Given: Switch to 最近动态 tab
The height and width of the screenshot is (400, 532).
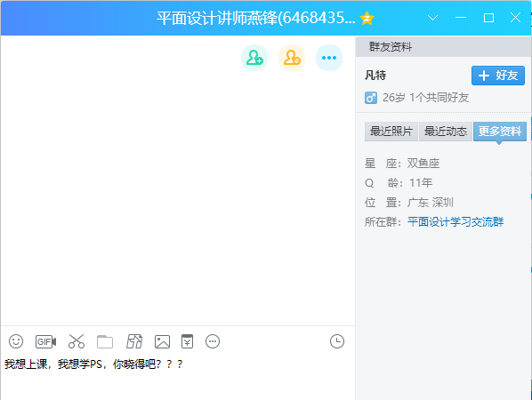Looking at the screenshot, I should pyautogui.click(x=446, y=132).
